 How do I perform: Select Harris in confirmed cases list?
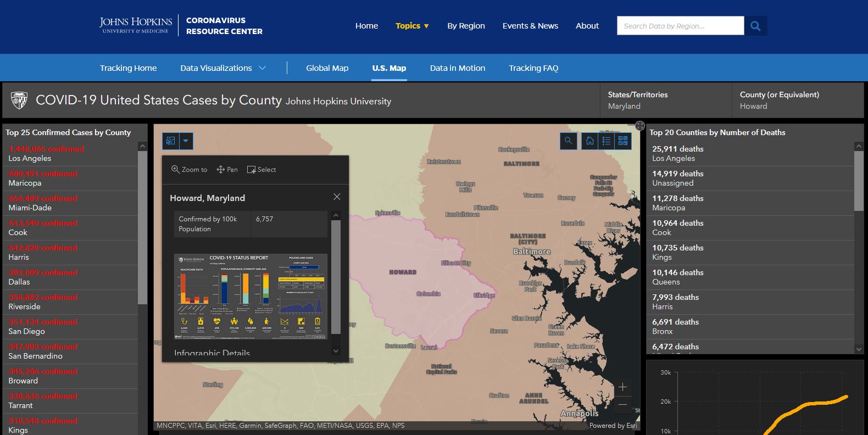tap(70, 253)
